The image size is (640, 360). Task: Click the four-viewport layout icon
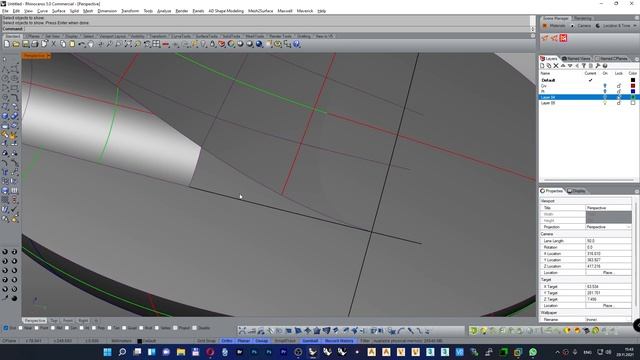point(156,44)
